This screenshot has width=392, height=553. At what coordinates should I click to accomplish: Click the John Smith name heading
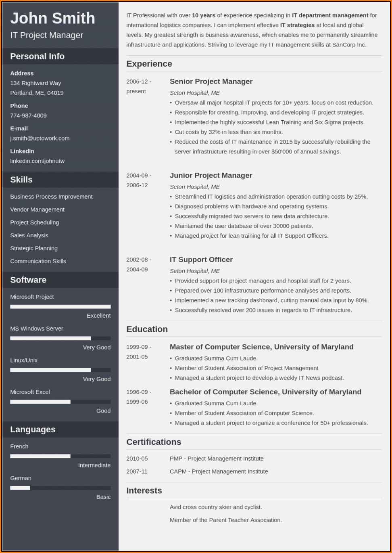(x=53, y=19)
